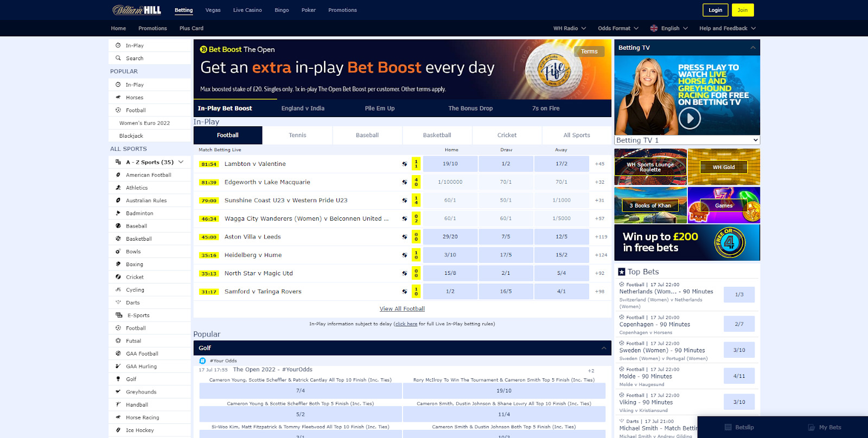
Task: Open the Win up to £200 free bets banner
Action: 687,242
